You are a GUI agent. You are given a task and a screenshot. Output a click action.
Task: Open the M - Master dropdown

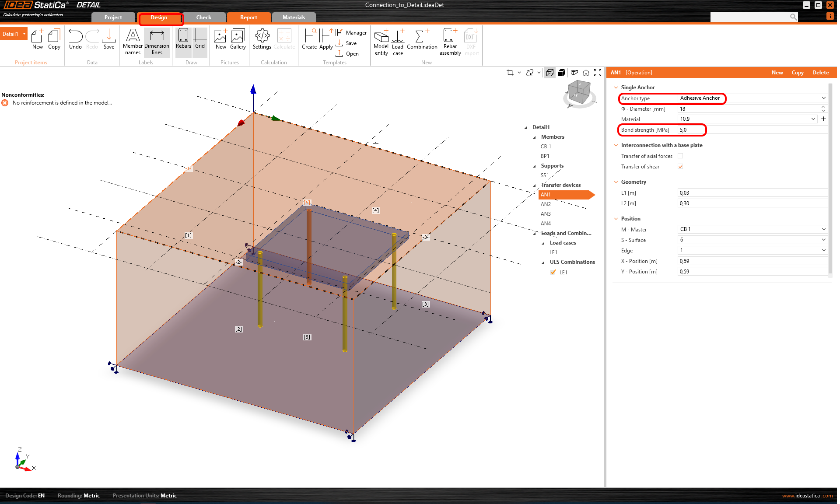(752, 229)
